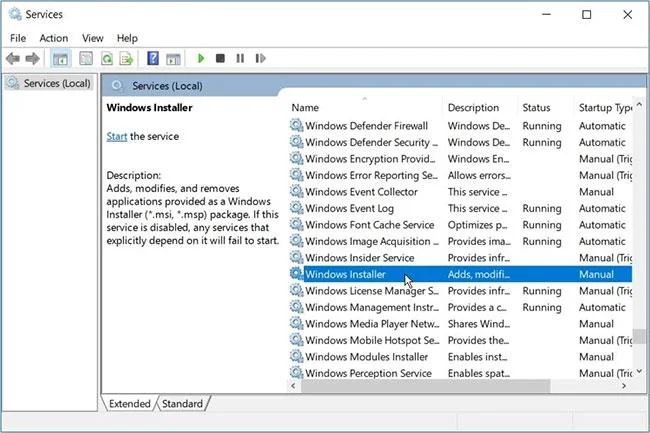Screen dimensions: 650x433
Task: Go back with the toolbar Back arrow
Action: pos(13,58)
